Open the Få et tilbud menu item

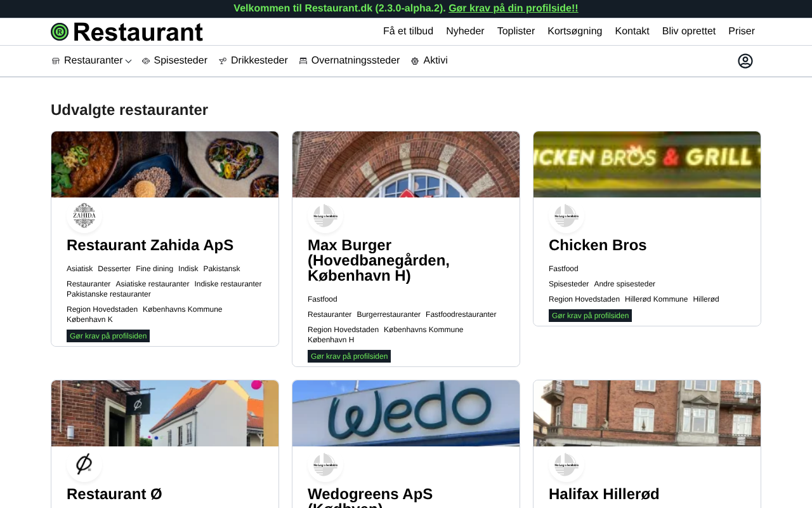[x=408, y=31]
